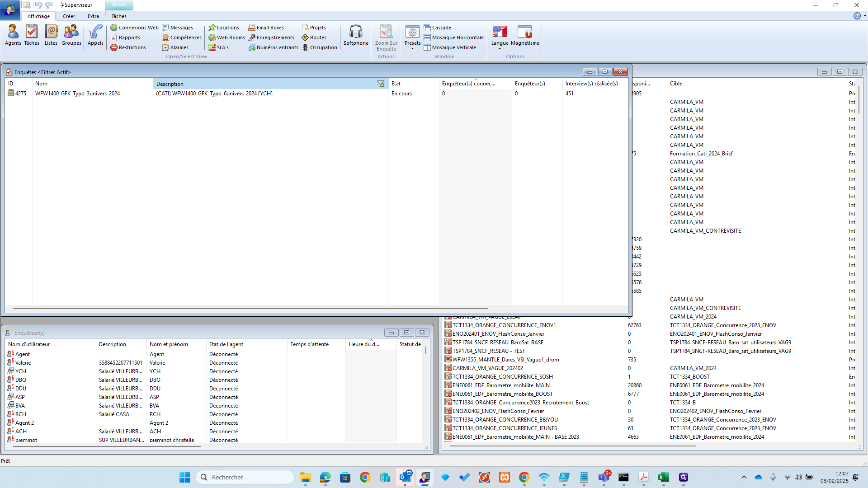Open the Web Rooms view
Viewport: 868px width, 488px height.
(226, 38)
